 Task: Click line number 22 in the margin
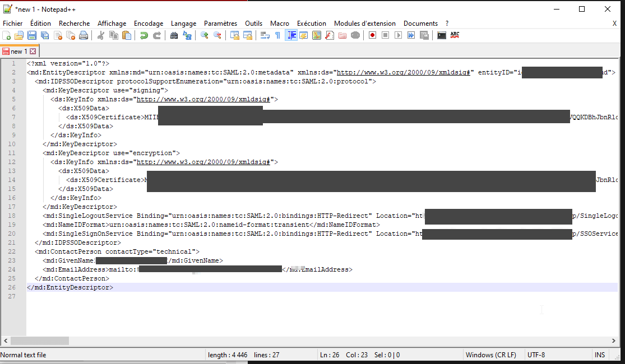(12, 251)
